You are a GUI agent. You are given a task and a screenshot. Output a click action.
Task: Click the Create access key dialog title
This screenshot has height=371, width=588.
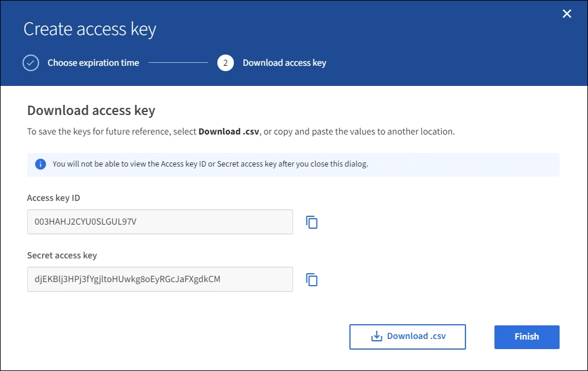tap(89, 29)
